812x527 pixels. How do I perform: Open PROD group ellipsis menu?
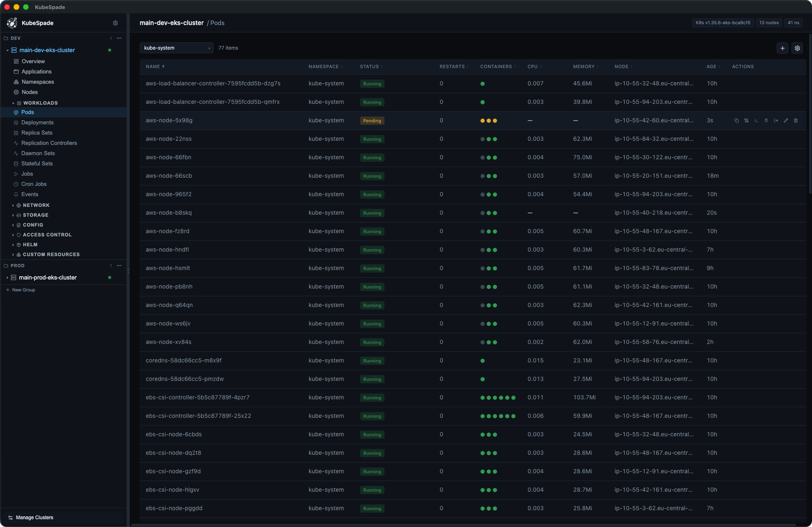point(119,266)
